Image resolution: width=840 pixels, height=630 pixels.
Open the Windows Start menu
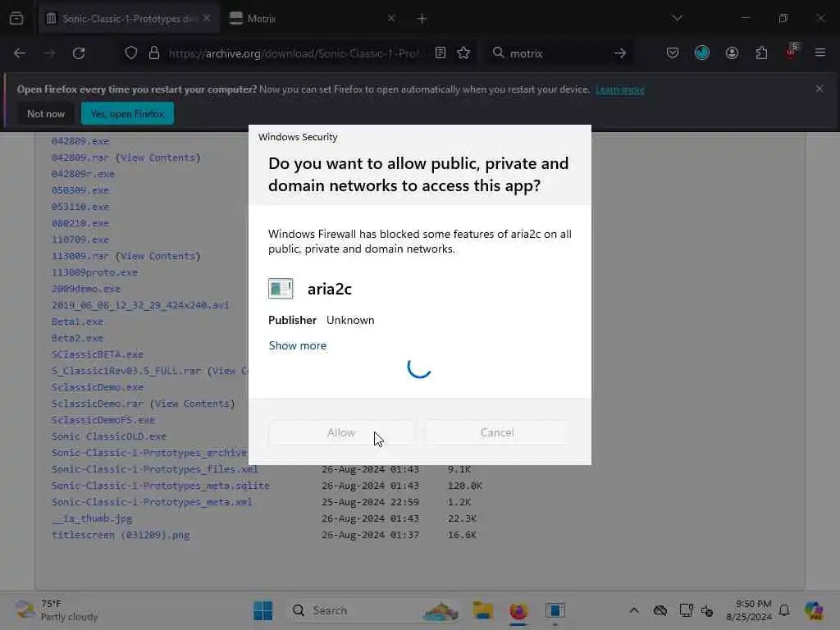(262, 610)
